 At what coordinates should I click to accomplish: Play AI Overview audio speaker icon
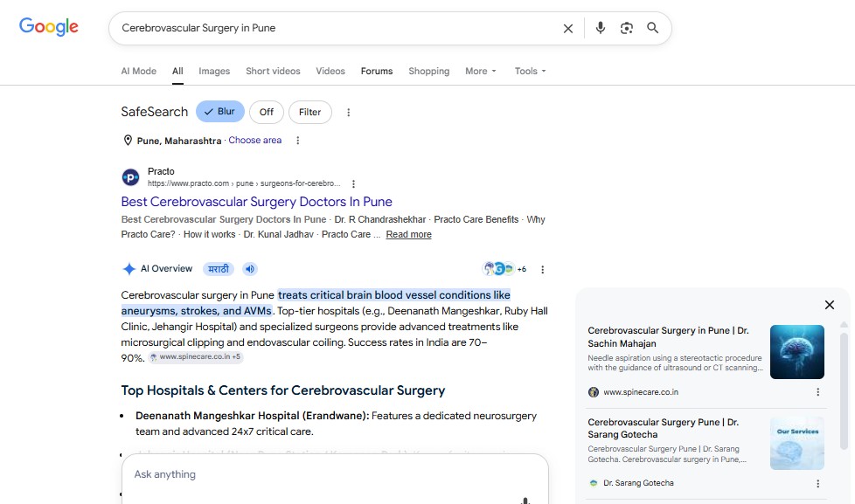250,269
